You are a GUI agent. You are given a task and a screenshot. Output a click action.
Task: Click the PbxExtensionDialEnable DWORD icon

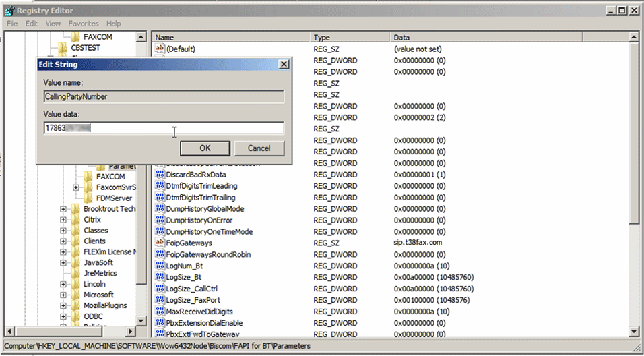click(x=160, y=323)
